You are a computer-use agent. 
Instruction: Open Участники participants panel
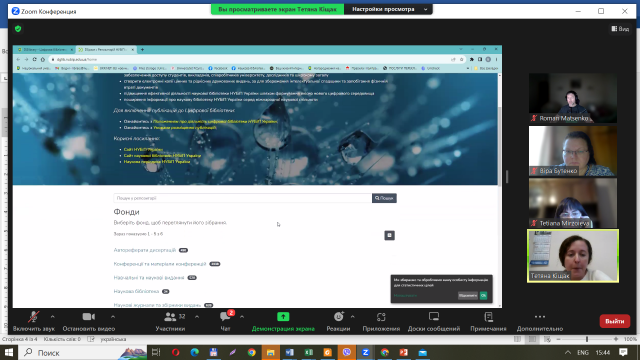171,322
